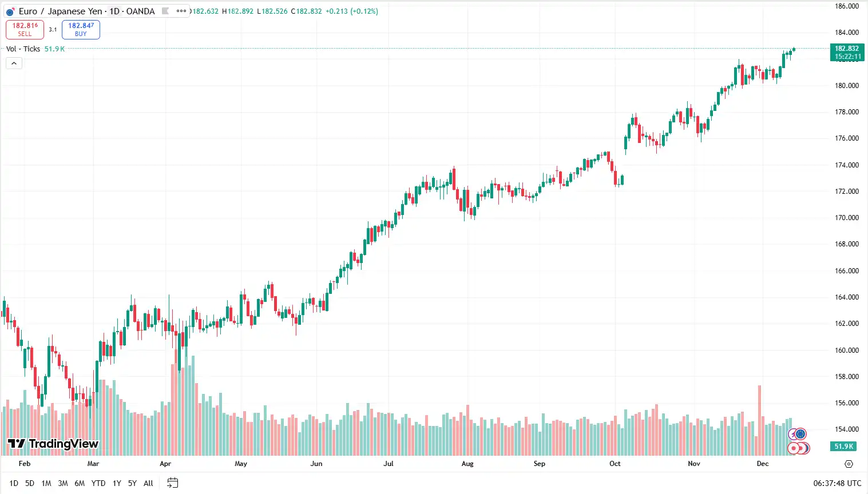Click the EUR/JPY symbol logo in the legend
The height and width of the screenshot is (494, 868).
click(x=9, y=11)
